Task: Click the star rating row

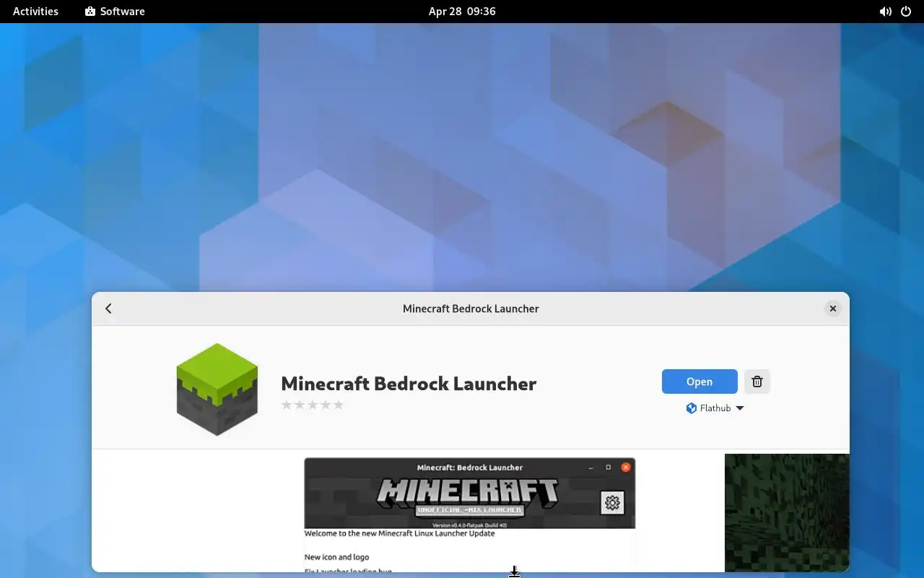Action: [313, 405]
